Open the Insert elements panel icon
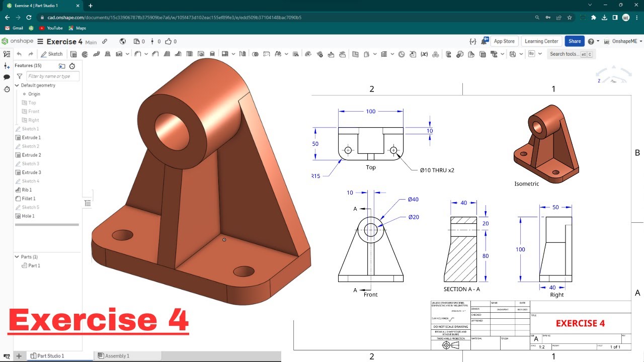The width and height of the screenshot is (644, 362). point(7,66)
